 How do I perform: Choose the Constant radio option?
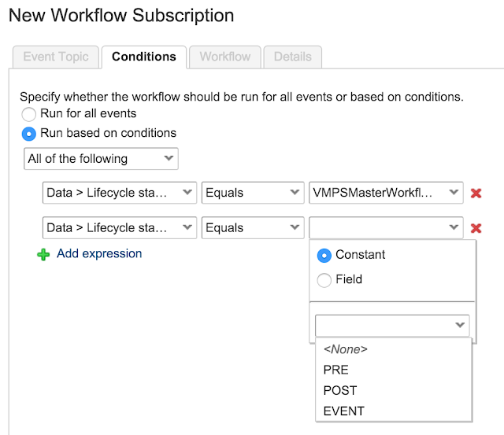tap(324, 255)
